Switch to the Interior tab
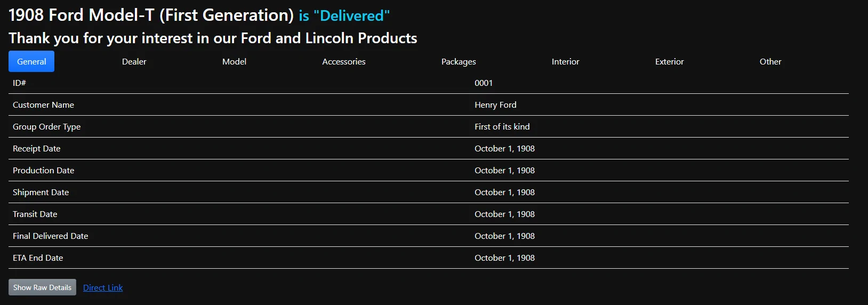This screenshot has height=305, width=868. click(x=565, y=61)
